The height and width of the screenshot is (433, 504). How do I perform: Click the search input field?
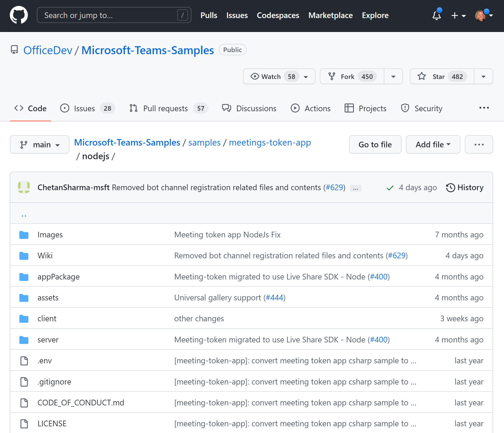click(113, 15)
